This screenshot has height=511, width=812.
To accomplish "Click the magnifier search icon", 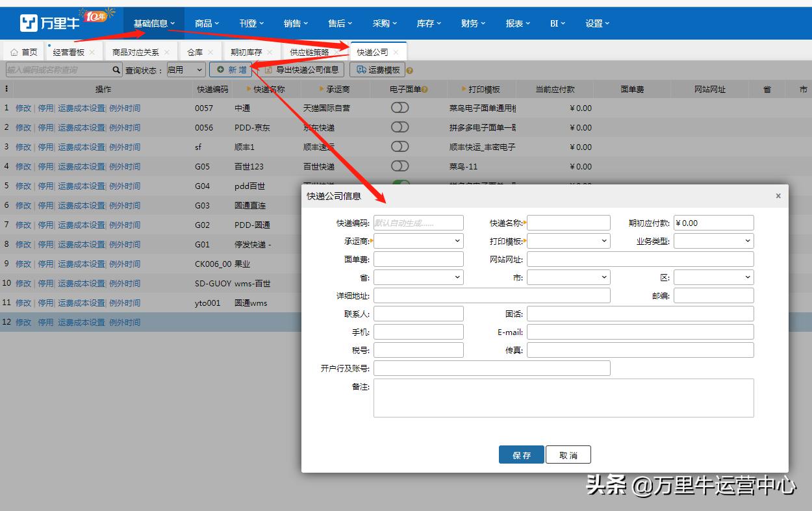I will click(x=116, y=69).
